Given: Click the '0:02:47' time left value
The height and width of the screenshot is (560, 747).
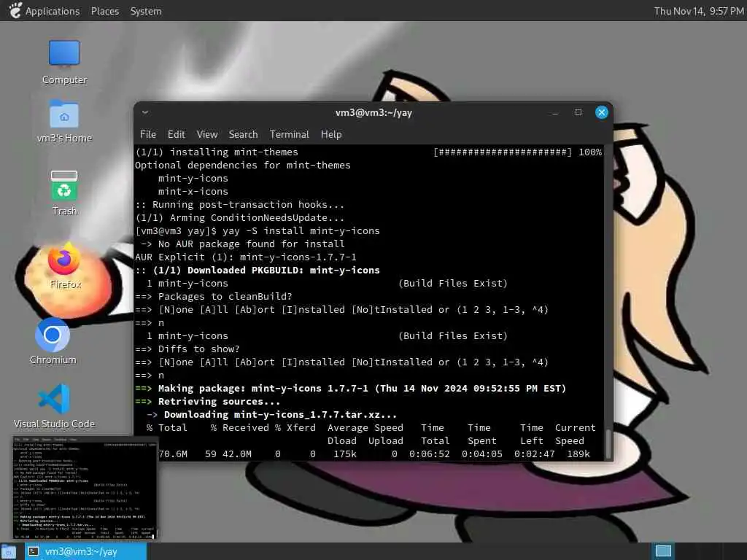Looking at the screenshot, I should pyautogui.click(x=535, y=454).
